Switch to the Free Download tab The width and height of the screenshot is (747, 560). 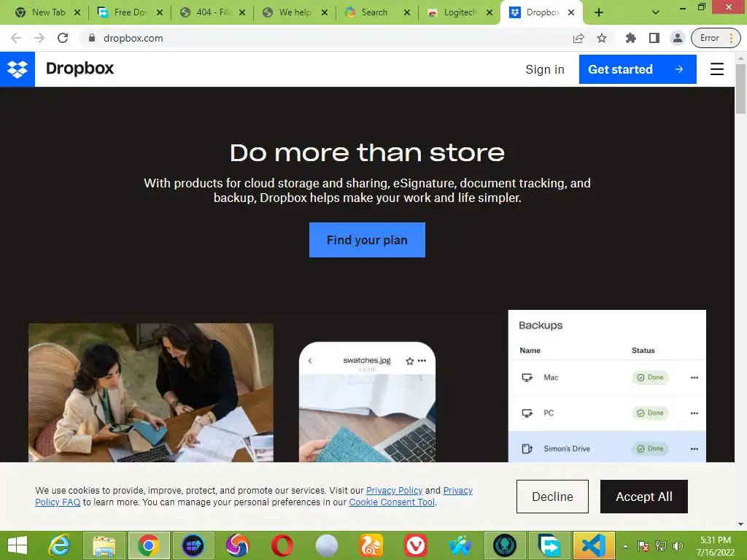(x=130, y=12)
